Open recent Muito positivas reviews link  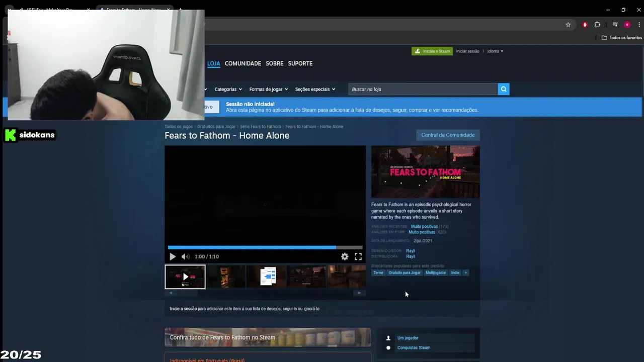point(424,227)
